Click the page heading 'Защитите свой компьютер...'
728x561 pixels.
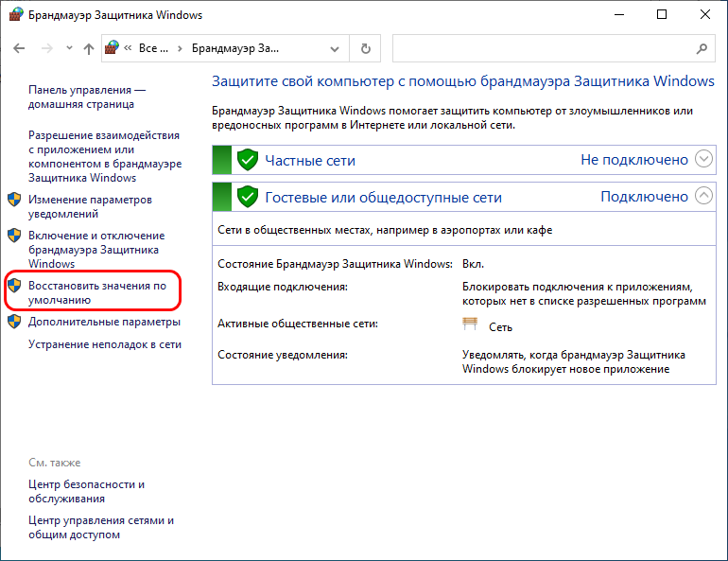(x=463, y=81)
